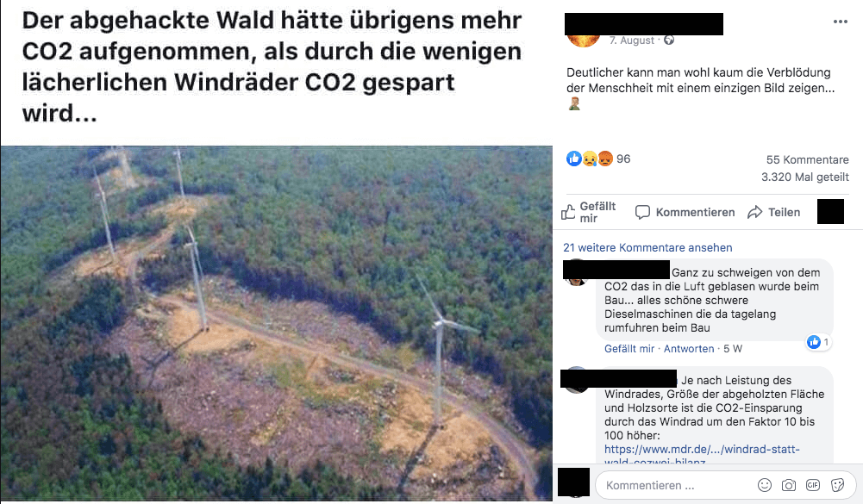Image resolution: width=863 pixels, height=504 pixels.
Task: Open the emoji picker in comment box
Action: click(765, 485)
